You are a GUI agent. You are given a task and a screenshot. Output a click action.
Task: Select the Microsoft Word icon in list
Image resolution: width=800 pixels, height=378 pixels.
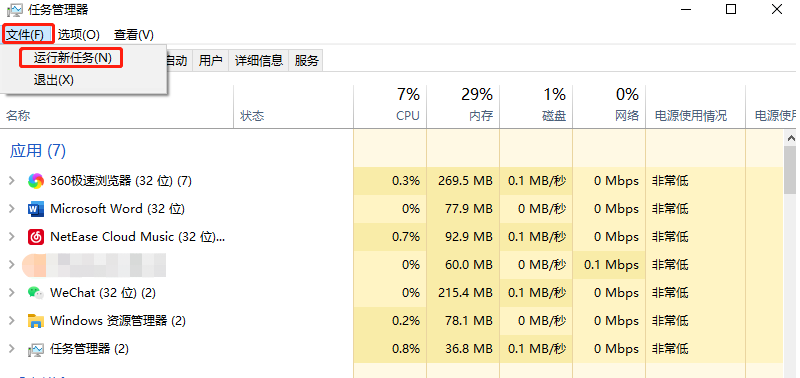pos(36,209)
